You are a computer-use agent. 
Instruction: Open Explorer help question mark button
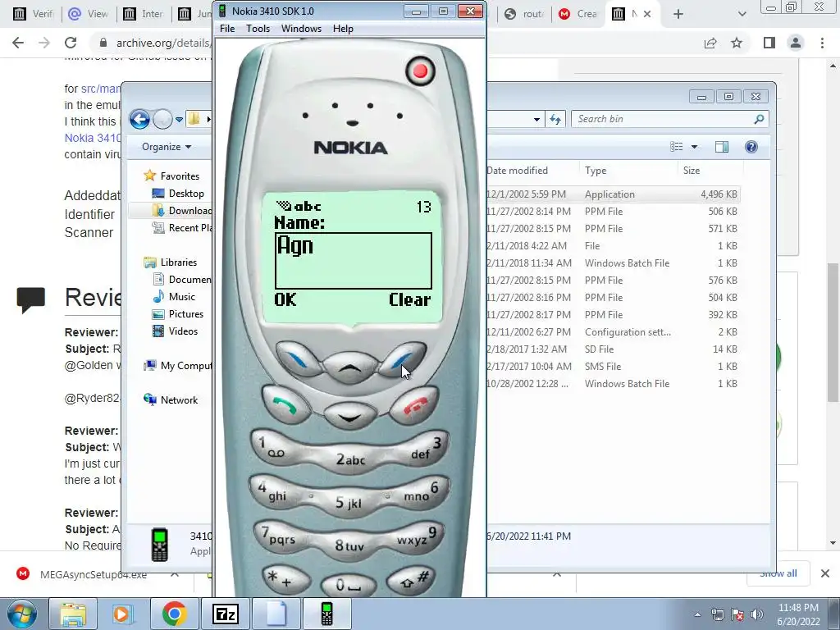(751, 147)
